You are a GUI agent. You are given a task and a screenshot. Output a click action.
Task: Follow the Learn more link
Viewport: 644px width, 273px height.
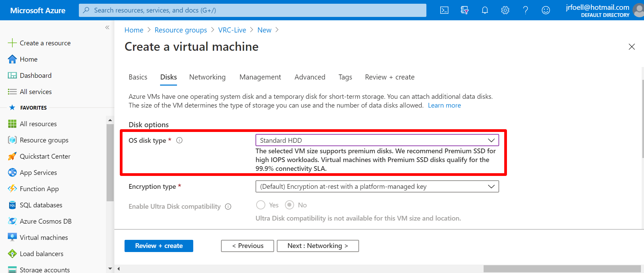point(444,105)
